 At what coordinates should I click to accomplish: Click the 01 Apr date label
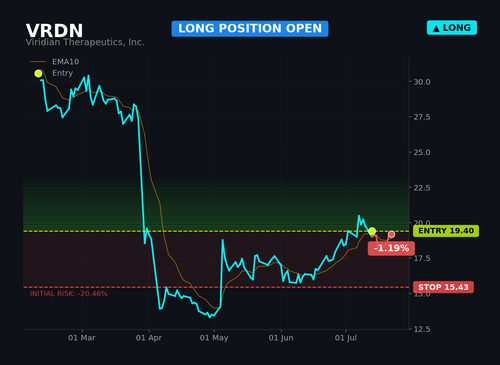pyautogui.click(x=149, y=338)
